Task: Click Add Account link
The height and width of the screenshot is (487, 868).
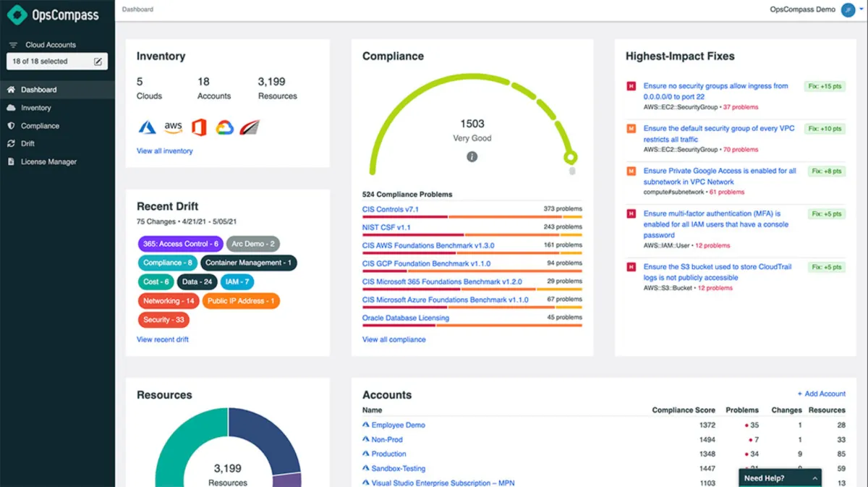Action: click(822, 394)
